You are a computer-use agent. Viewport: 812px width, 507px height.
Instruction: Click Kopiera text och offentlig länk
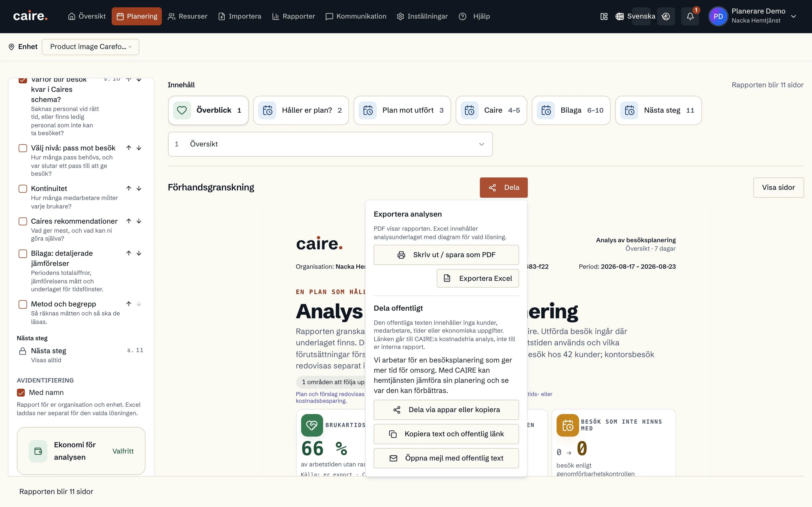pos(446,434)
